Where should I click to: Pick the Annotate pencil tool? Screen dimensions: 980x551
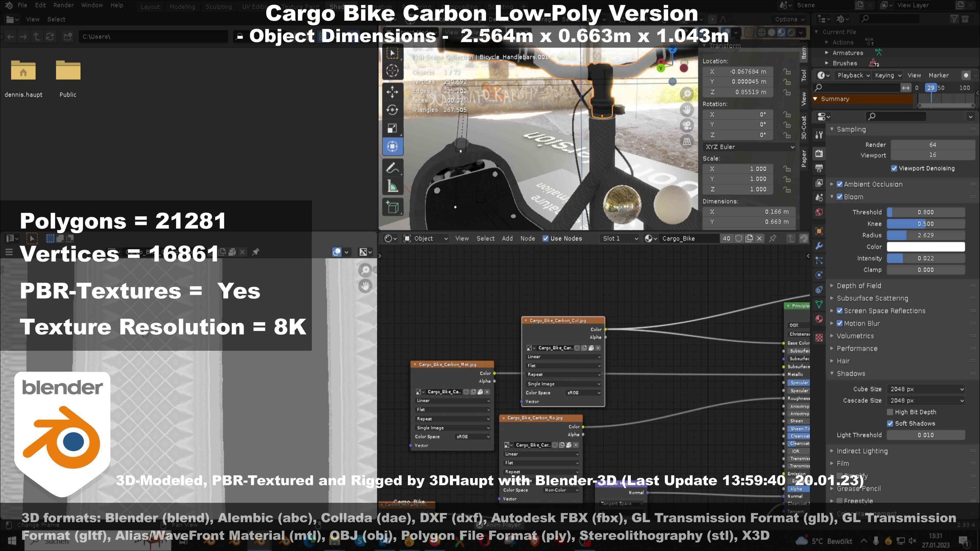tap(392, 168)
